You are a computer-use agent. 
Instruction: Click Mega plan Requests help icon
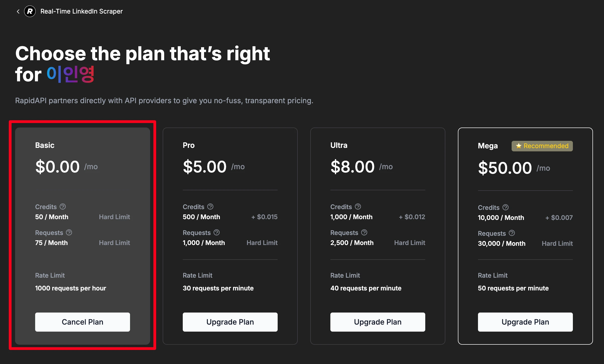(x=512, y=233)
